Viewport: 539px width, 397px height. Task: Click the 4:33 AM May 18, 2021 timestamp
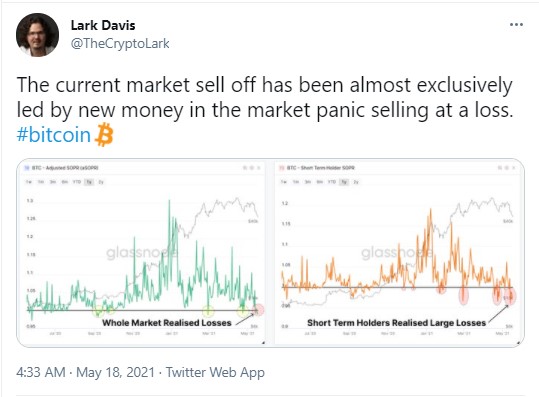pyautogui.click(x=85, y=372)
